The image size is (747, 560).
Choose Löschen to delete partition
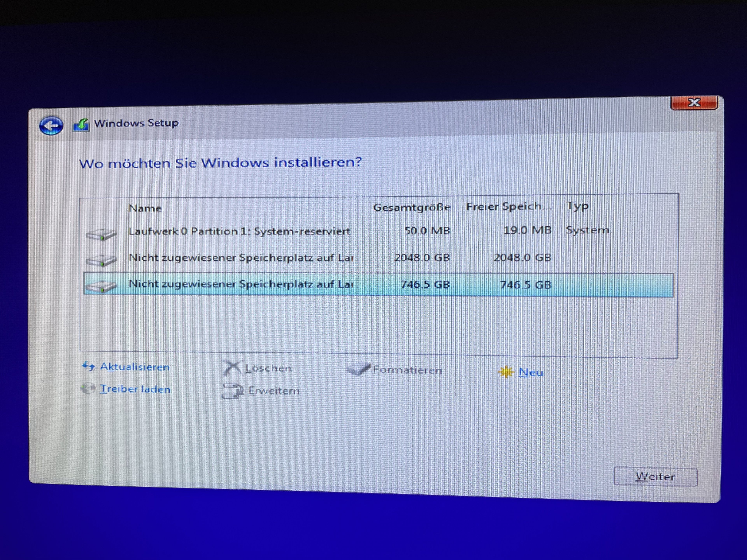[x=268, y=368]
